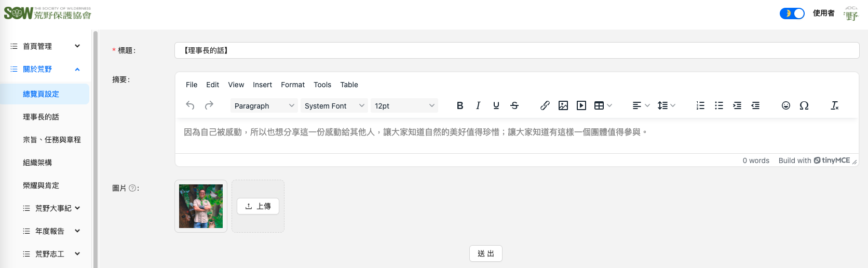This screenshot has width=868, height=268.
Task: Open the emoji picker icon
Action: click(x=786, y=105)
